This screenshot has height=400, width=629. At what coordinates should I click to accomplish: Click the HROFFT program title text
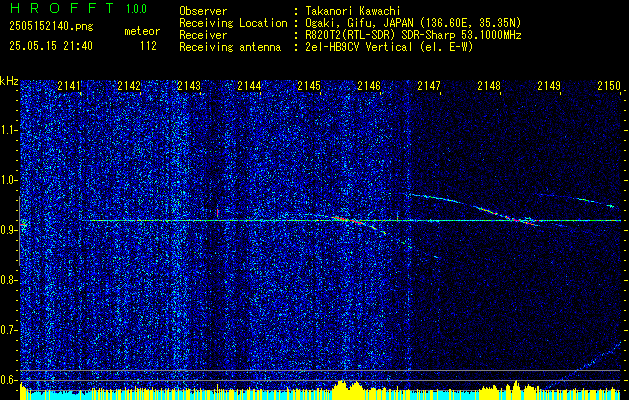pos(62,8)
